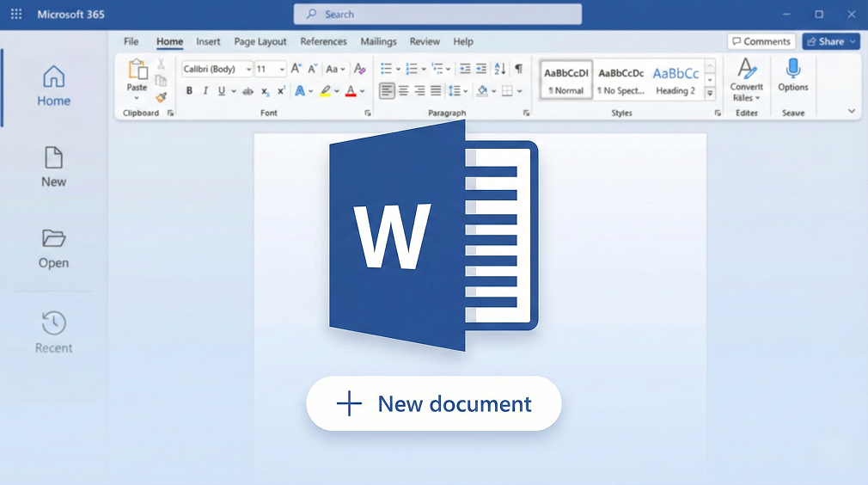Choose the shading fill color
The image size is (868, 485).
tap(483, 91)
